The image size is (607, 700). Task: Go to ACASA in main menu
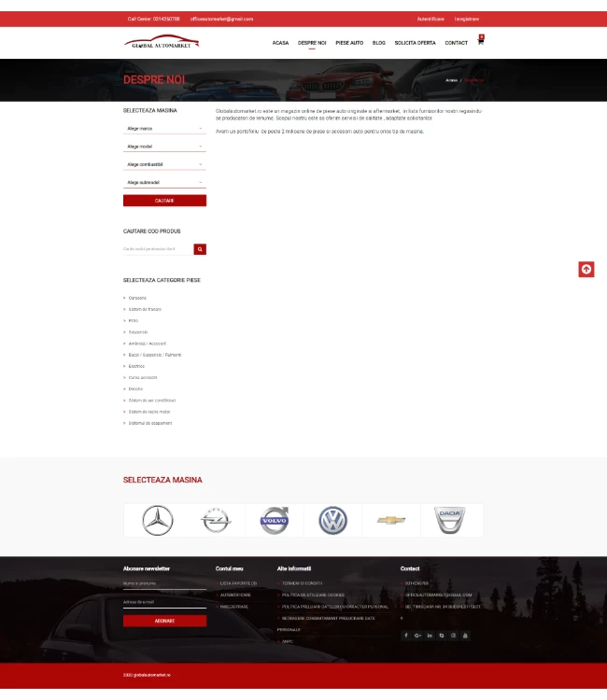[280, 43]
